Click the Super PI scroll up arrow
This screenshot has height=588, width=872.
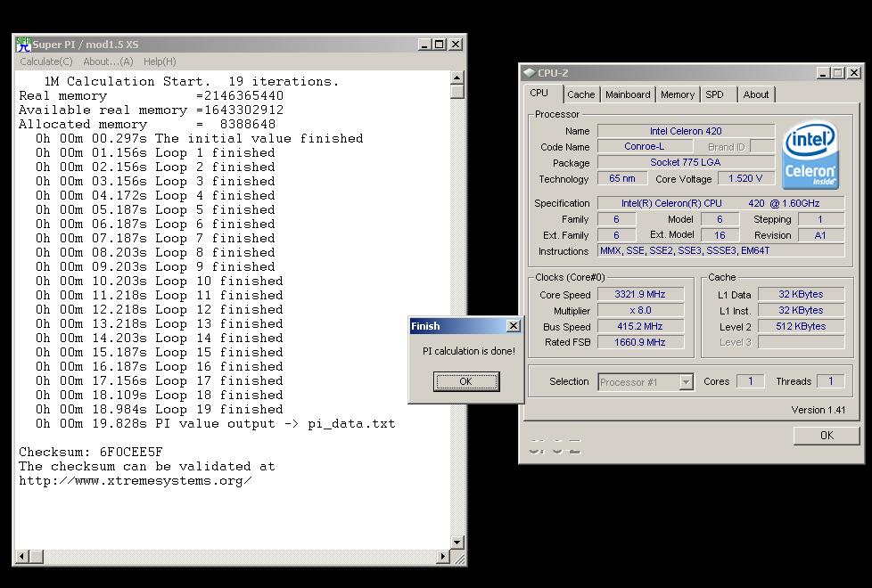457,78
